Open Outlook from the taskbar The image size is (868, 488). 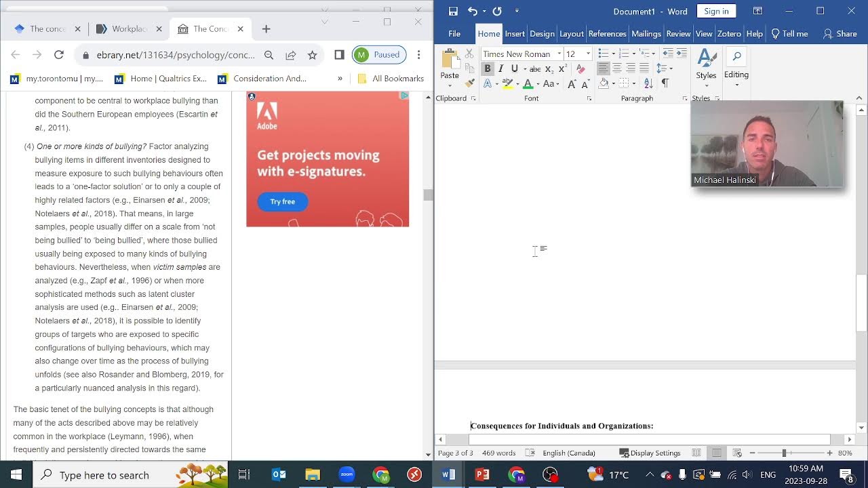(x=279, y=474)
